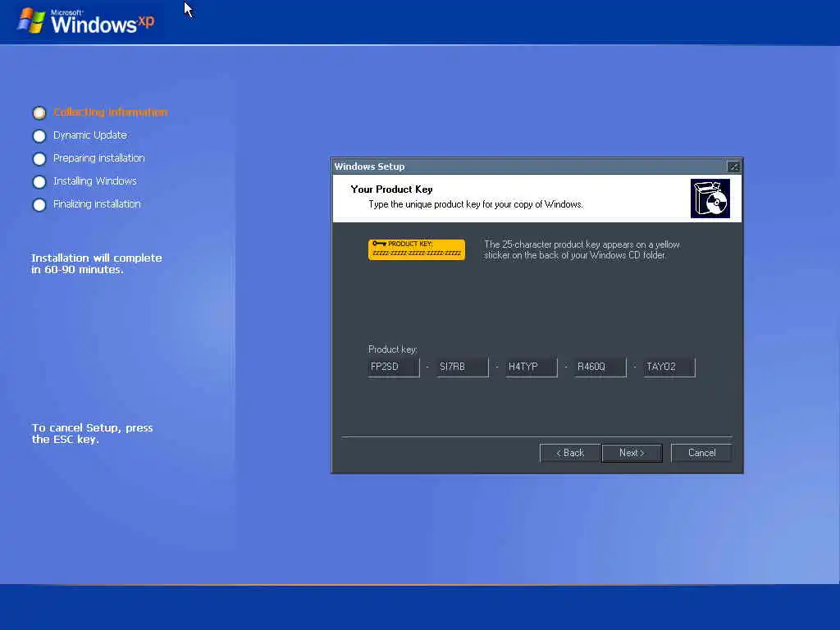The image size is (840, 630).
Task: Click the first product key field FP2SD
Action: [394, 367]
